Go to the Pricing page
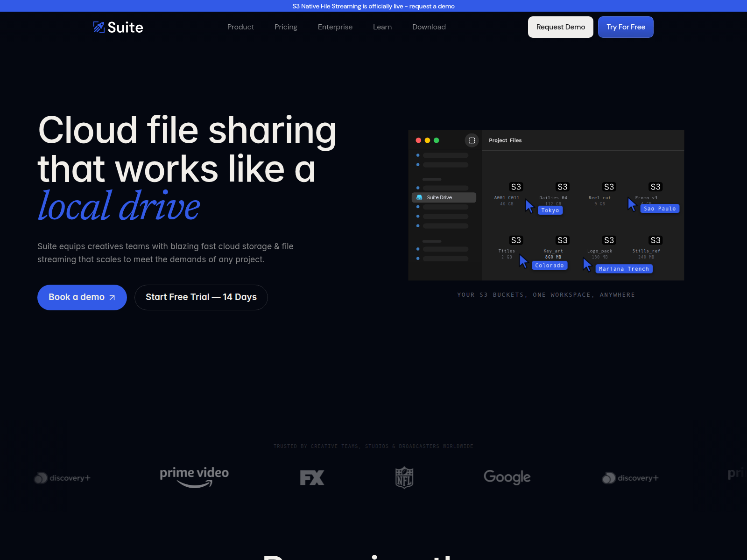Viewport: 747px width, 560px height. 286,27
